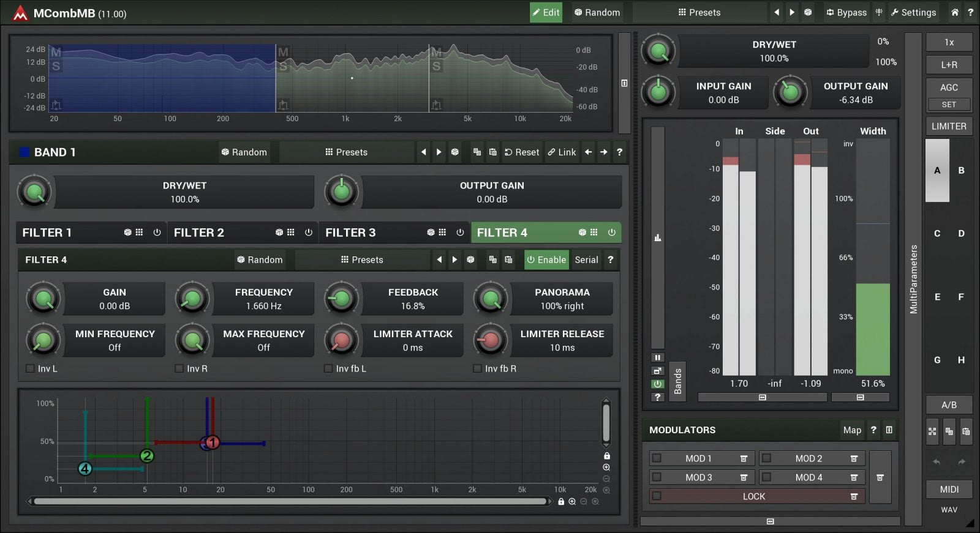Viewport: 980px width, 533px height.
Task: Open the Filter 4 Presets list
Action: coord(362,260)
